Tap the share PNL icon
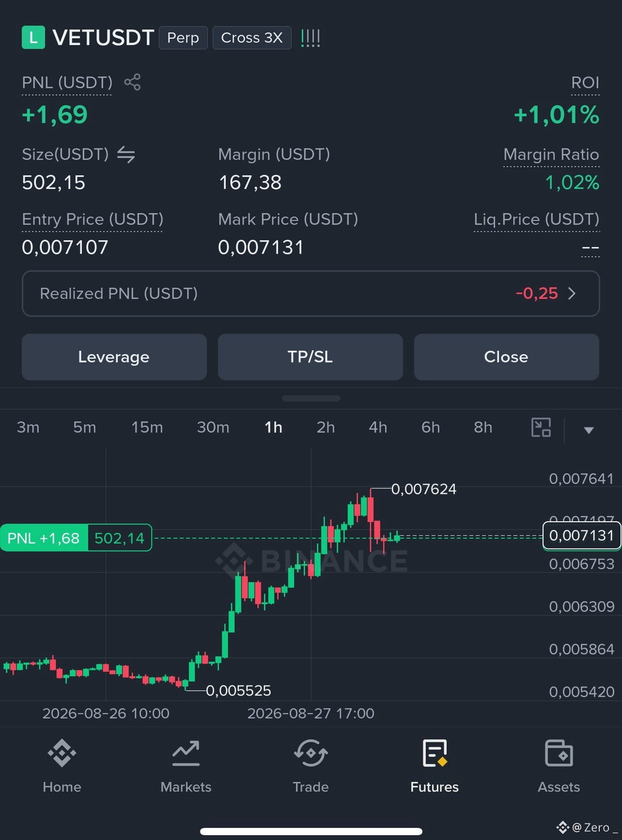This screenshot has height=840, width=622. 132,82
